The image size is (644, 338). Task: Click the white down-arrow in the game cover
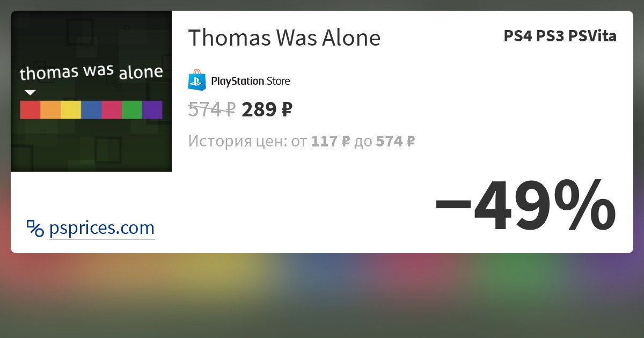tap(31, 92)
